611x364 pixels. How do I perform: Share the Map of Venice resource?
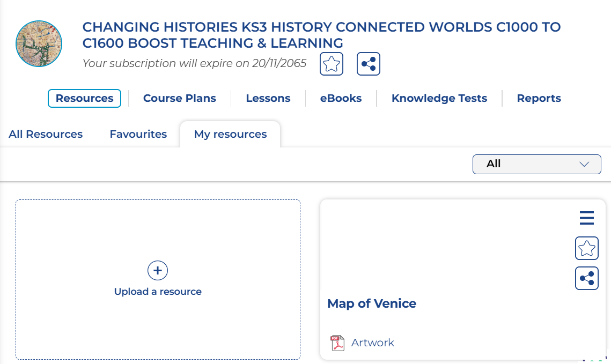tap(587, 278)
